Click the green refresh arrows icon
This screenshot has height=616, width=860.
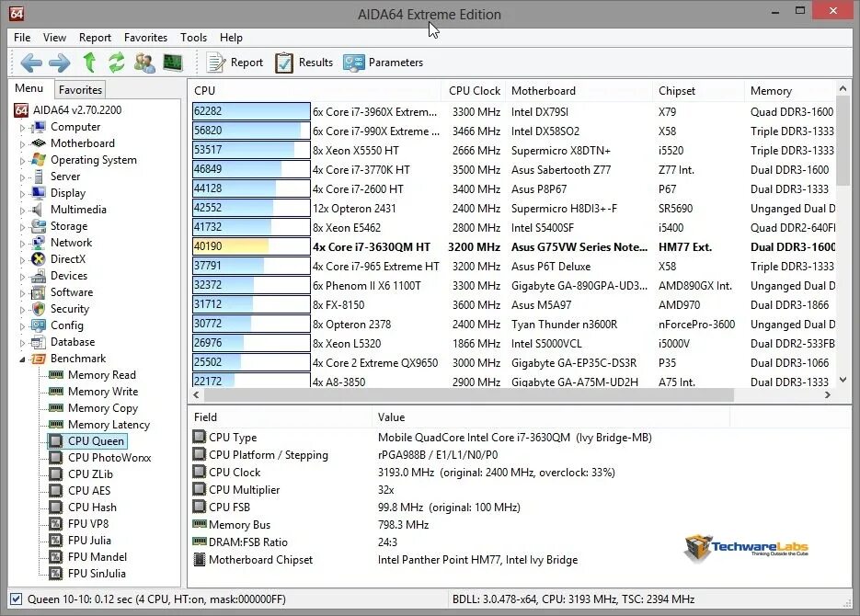tap(116, 63)
